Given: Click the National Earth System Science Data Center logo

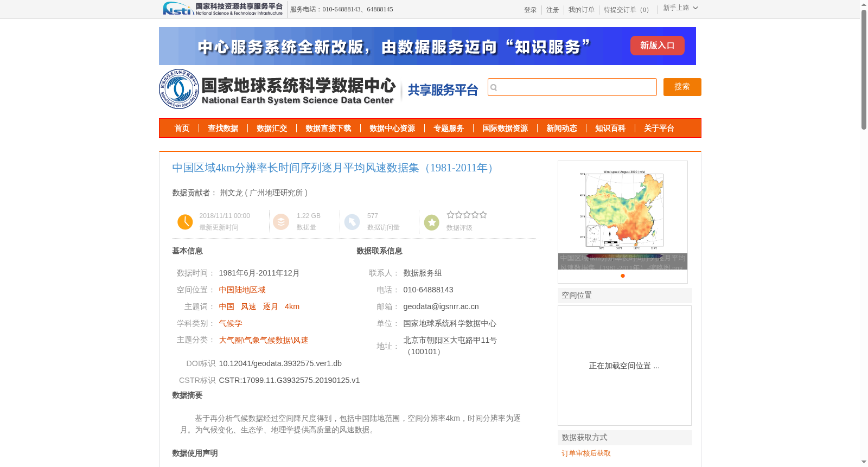Looking at the screenshot, I should [x=278, y=89].
